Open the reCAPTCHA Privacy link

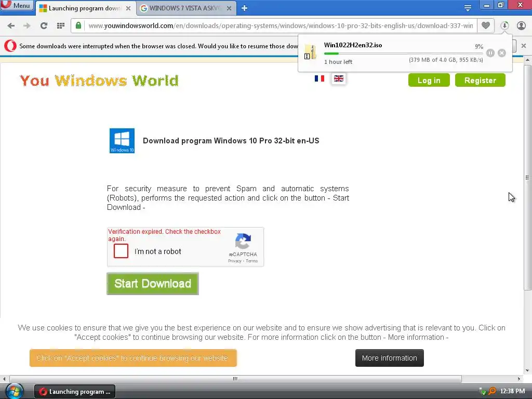(x=234, y=261)
